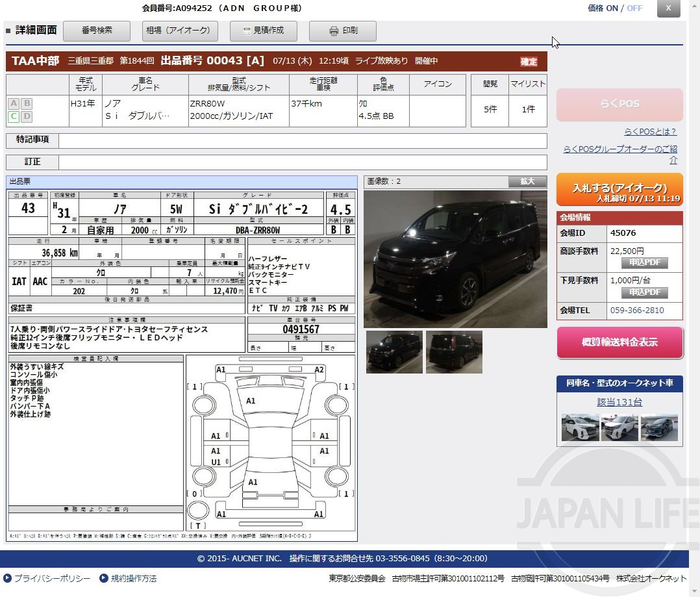Open 相場（アイオーク）market prices
The height and width of the screenshot is (597, 700).
coord(180,31)
